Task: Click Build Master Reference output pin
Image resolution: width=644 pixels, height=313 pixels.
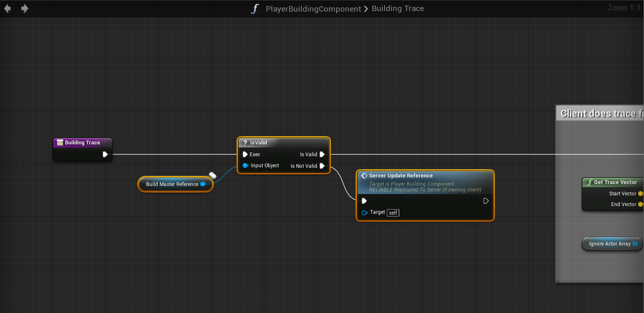Action: 203,184
